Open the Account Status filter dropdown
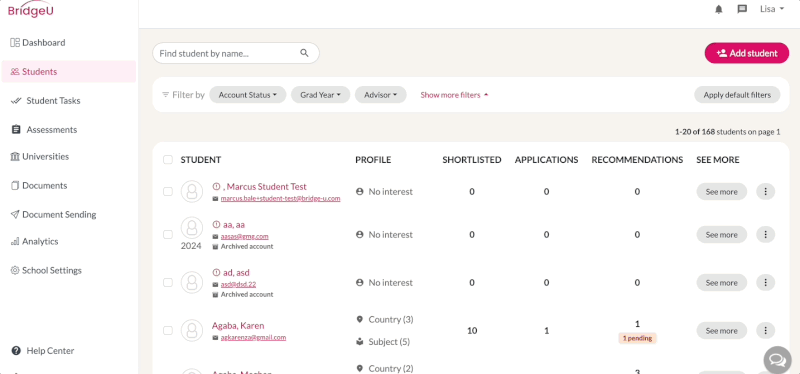The height and width of the screenshot is (374, 800). [247, 95]
